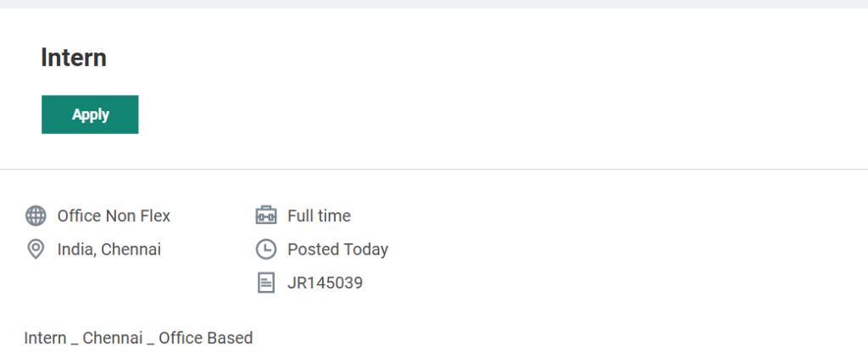
Task: Click the India, Chennai location text
Action: tap(109, 249)
